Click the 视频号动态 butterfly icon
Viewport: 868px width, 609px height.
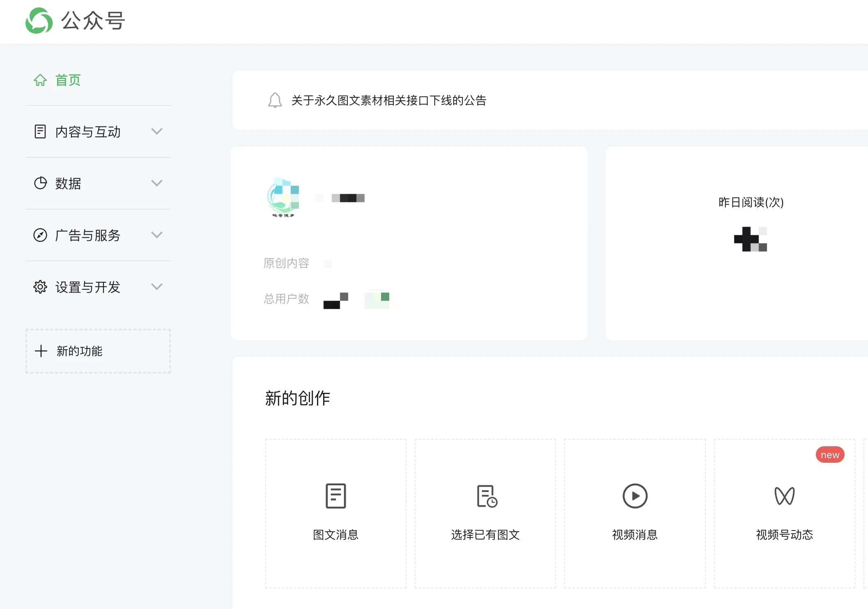pos(784,496)
